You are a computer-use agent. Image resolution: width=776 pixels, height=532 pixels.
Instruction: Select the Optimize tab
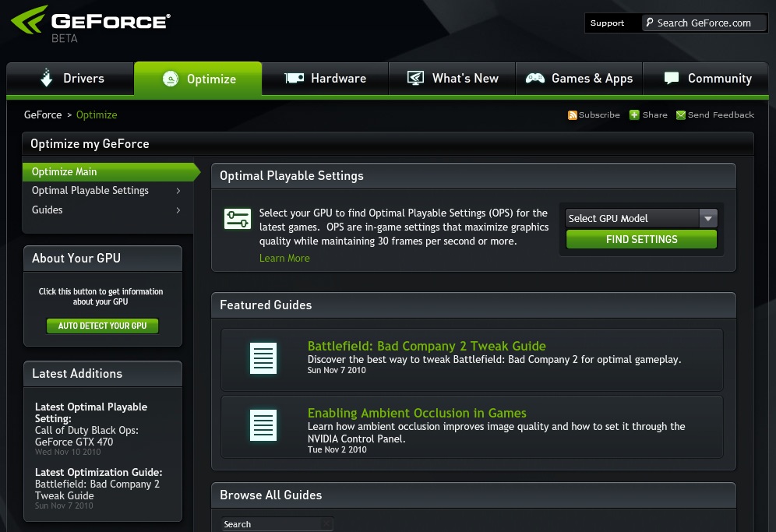198,78
